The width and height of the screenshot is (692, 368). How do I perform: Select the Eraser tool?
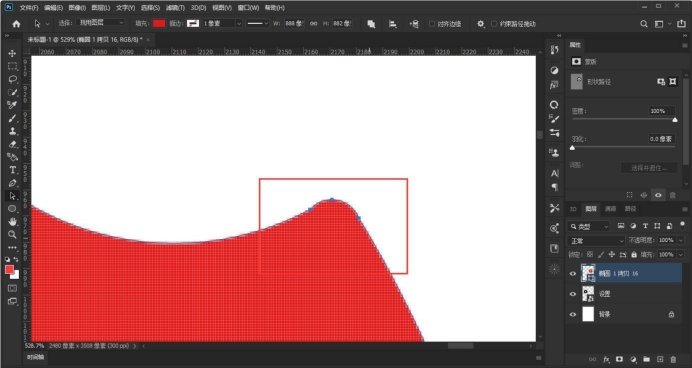pos(12,144)
